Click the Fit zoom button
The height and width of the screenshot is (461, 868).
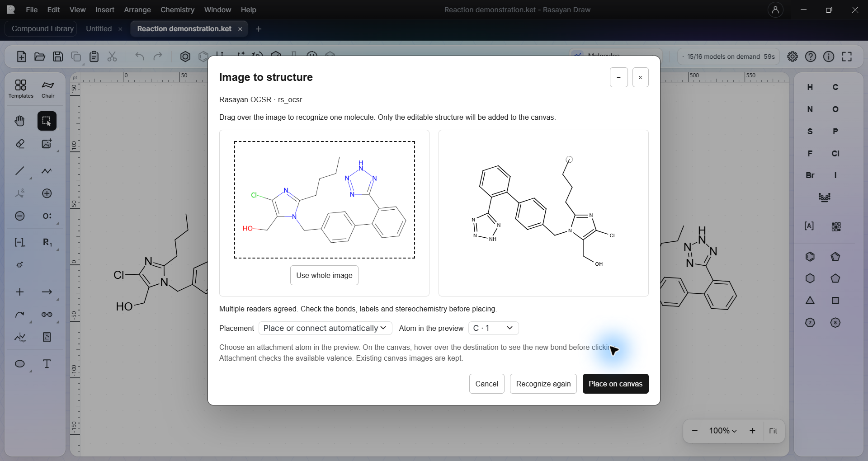tap(773, 431)
